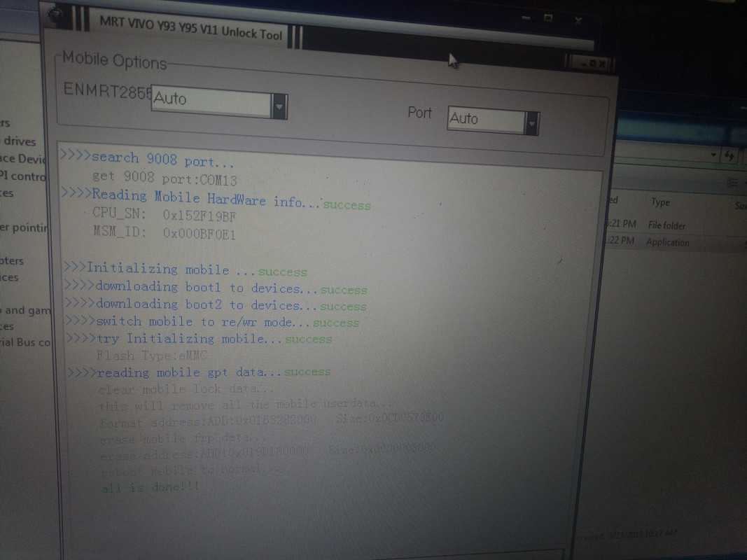747x560 pixels.
Task: Click the small inner panel close button
Action: 601,63
